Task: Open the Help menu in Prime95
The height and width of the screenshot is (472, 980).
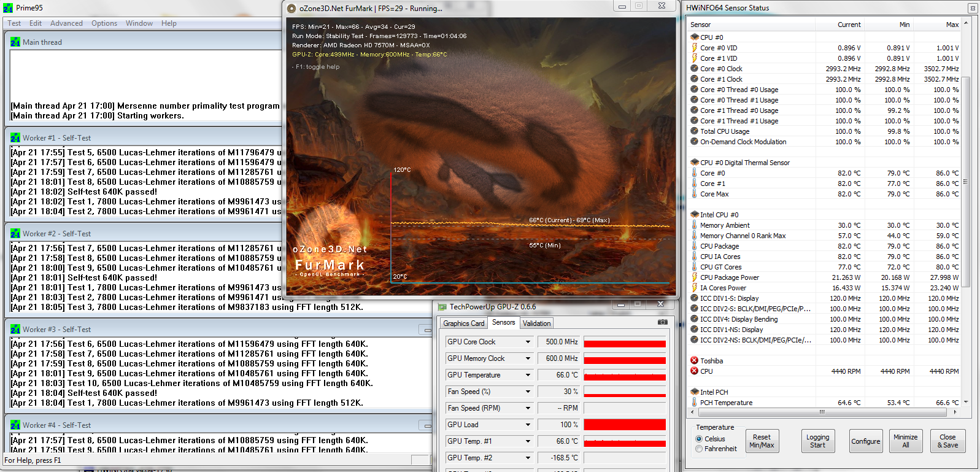Action: tap(169, 23)
